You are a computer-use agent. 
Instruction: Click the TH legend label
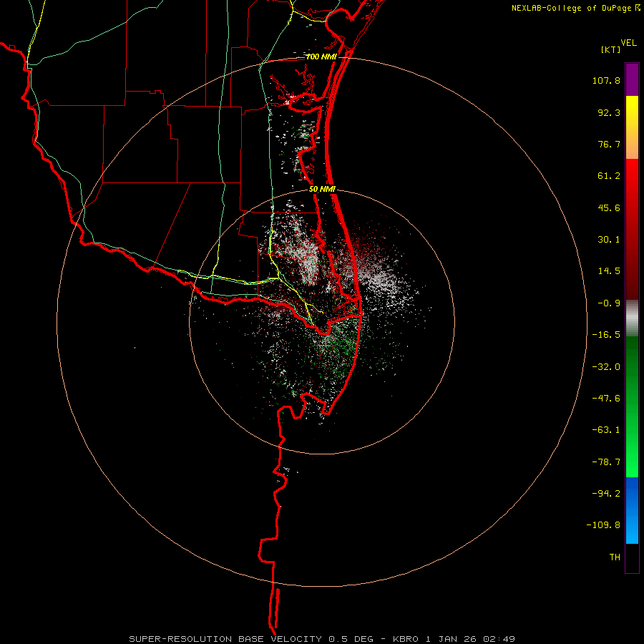[615, 557]
